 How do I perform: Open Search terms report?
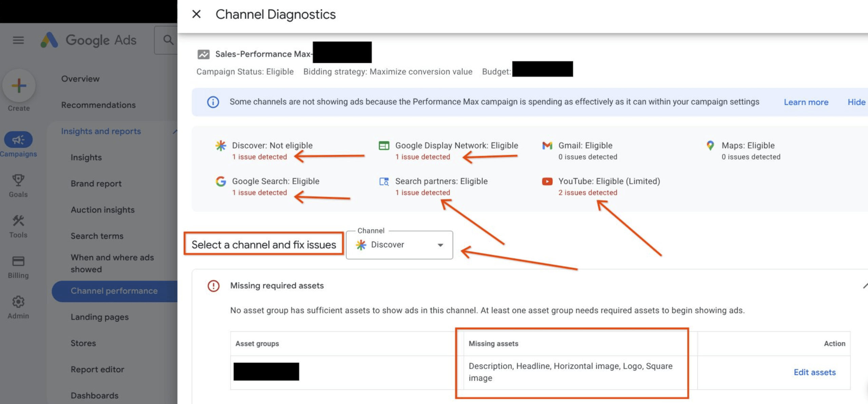click(97, 236)
